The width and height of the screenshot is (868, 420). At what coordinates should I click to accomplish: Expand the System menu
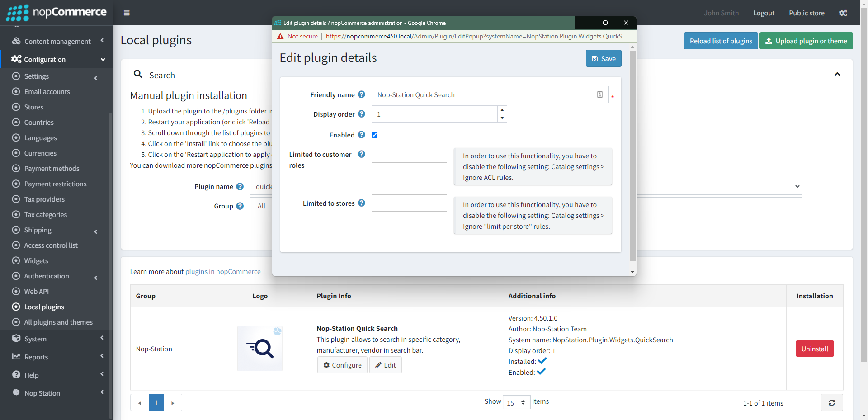[57, 339]
